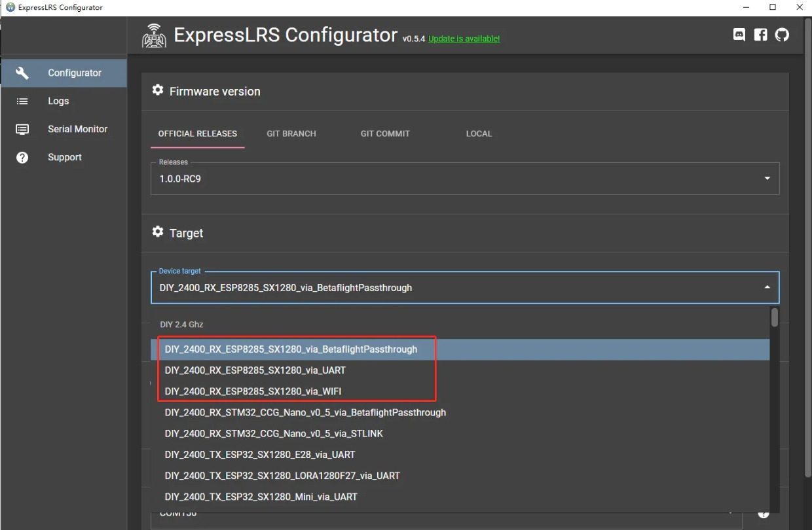Open the Discord icon link
This screenshot has height=530, width=812.
click(739, 35)
